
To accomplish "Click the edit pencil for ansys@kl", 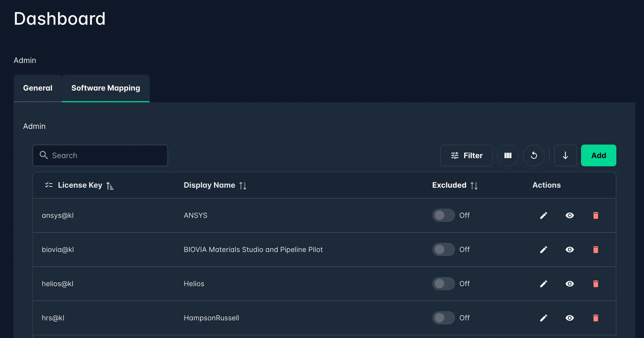I will pos(544,215).
